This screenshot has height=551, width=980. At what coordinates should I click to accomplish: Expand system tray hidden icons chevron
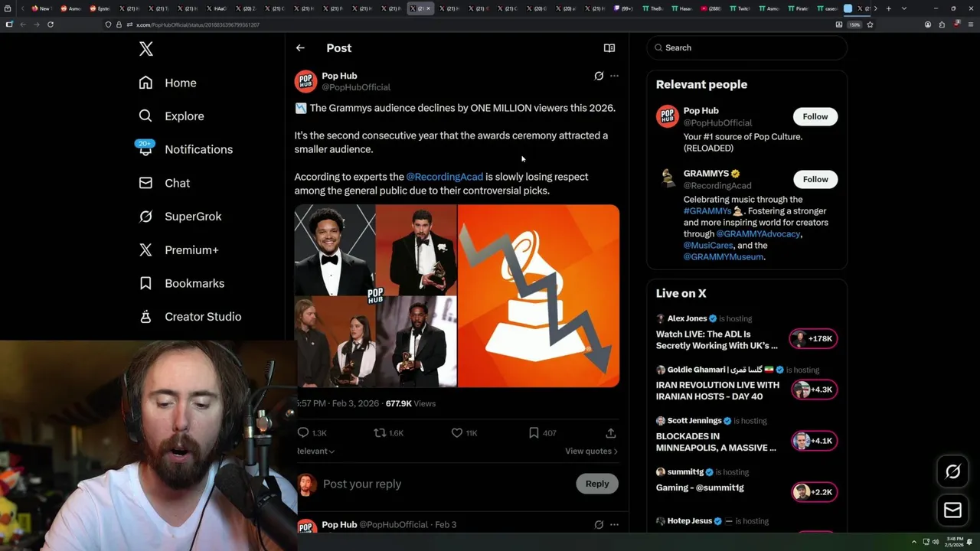[x=914, y=542]
